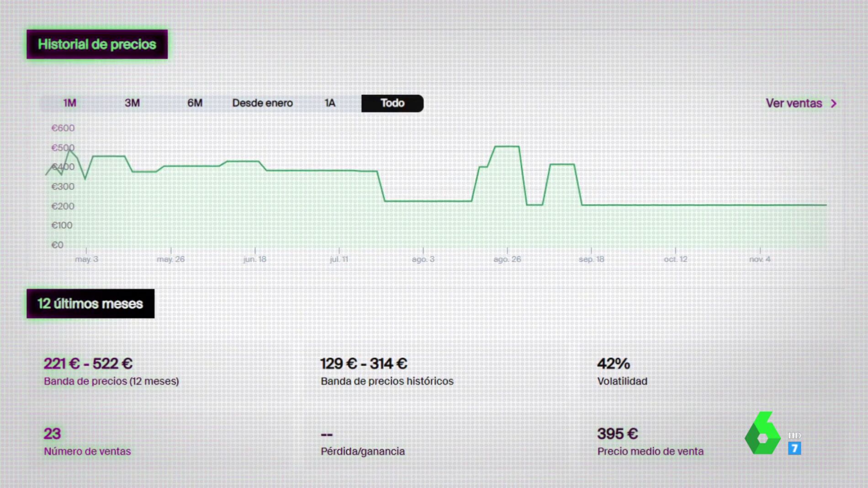Click Precio medio de venta label
Viewport: 868px width, 488px height.
pyautogui.click(x=651, y=451)
